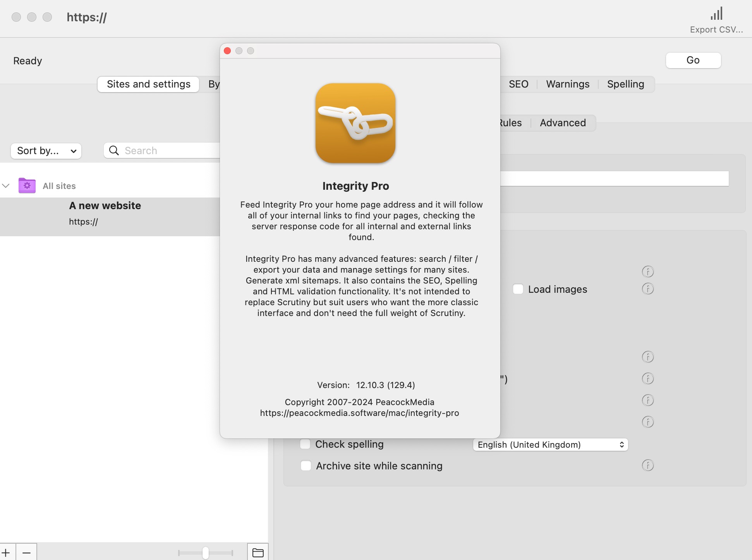Click the https:// window title text
This screenshot has height=560, width=752.
(87, 17)
